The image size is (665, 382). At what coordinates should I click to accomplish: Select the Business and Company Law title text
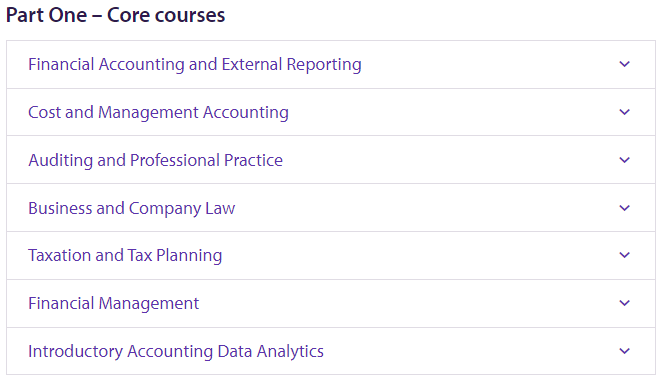pos(131,209)
